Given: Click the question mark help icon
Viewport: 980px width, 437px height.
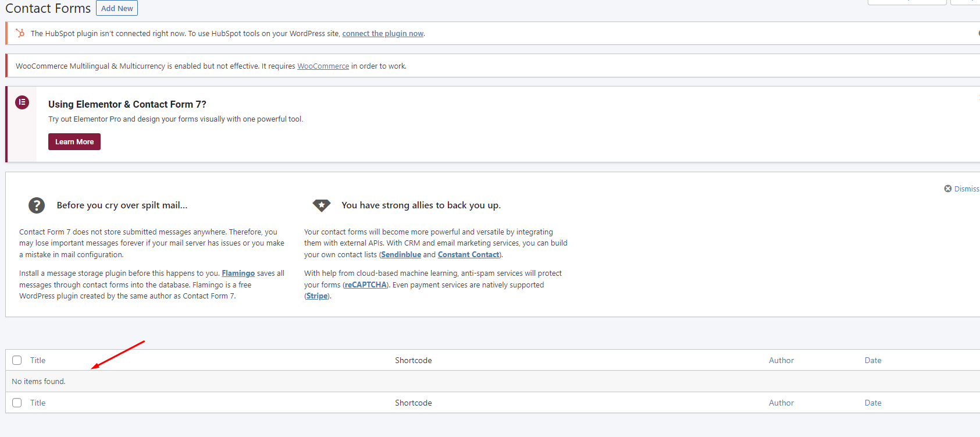Looking at the screenshot, I should click(37, 205).
